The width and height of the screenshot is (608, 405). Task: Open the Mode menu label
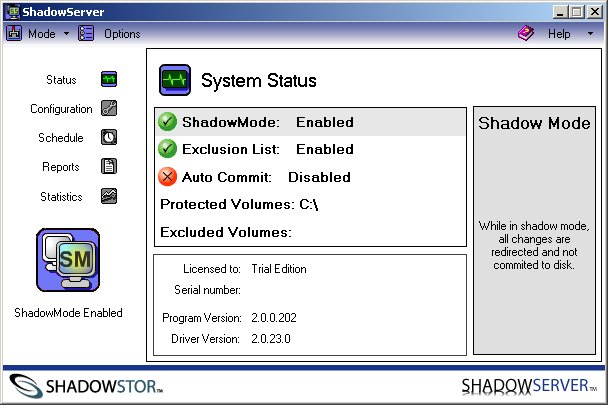pyautogui.click(x=41, y=34)
